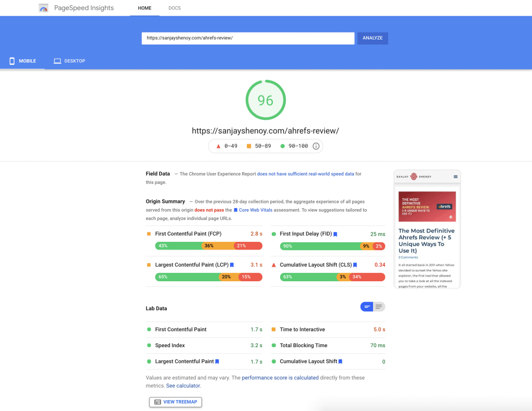Click the does not pass text
The height and width of the screenshot is (411, 532).
click(x=209, y=210)
